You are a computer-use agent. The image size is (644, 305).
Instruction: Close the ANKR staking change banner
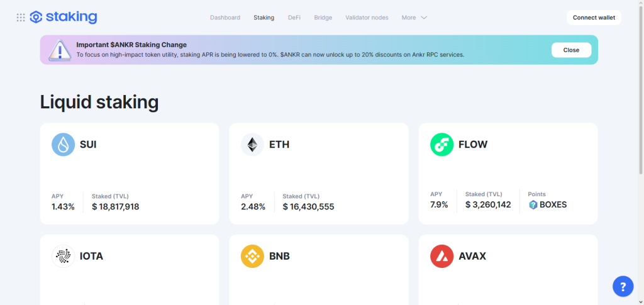571,50
